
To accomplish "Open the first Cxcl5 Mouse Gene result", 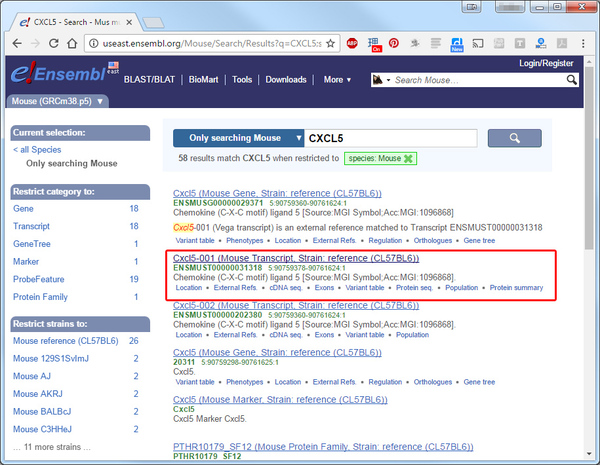I will tap(277, 193).
